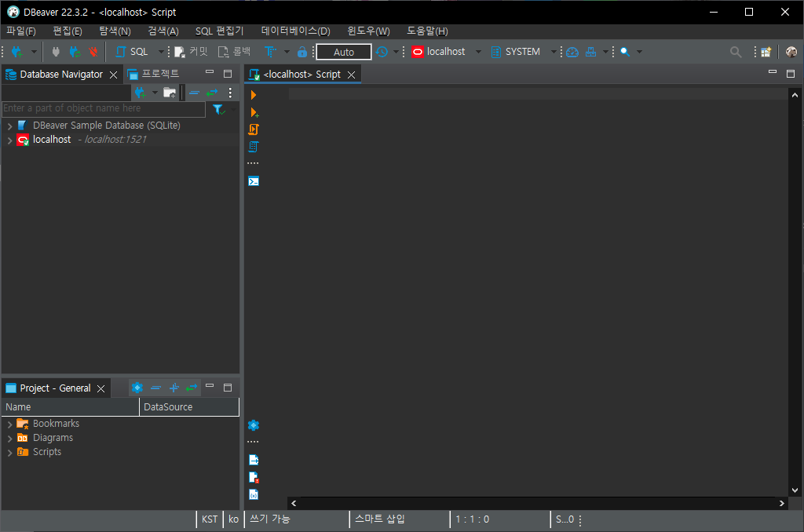The image size is (804, 532).
Task: Open dropdown arrow beside the SQL button
Action: [160, 52]
